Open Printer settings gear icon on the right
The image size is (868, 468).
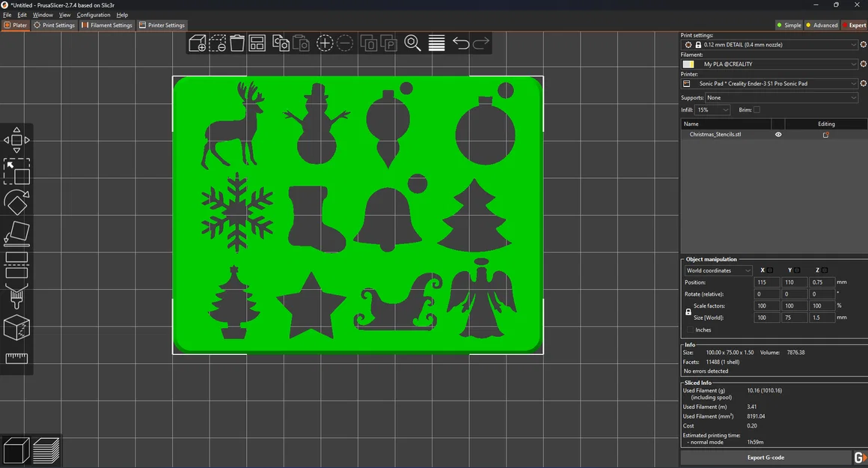[x=863, y=84]
